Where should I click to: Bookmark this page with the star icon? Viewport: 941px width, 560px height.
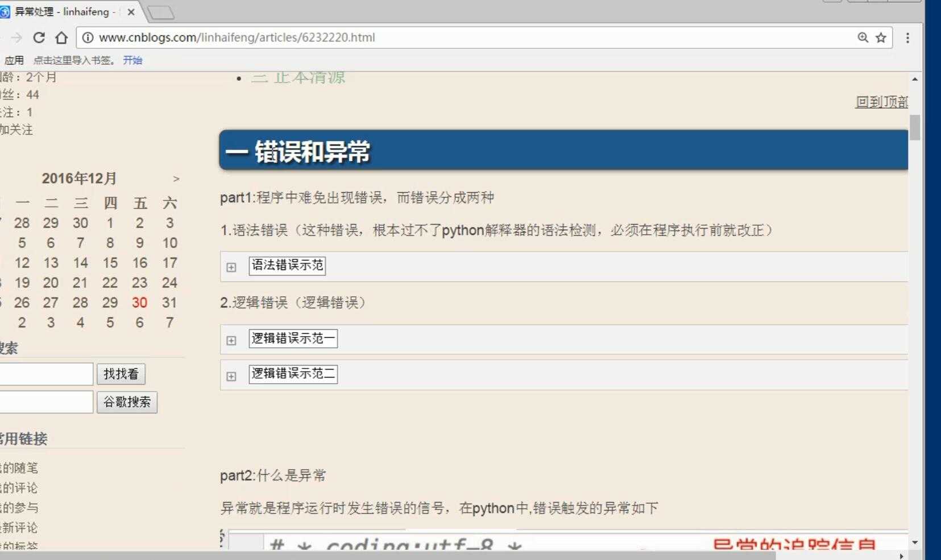pos(881,38)
